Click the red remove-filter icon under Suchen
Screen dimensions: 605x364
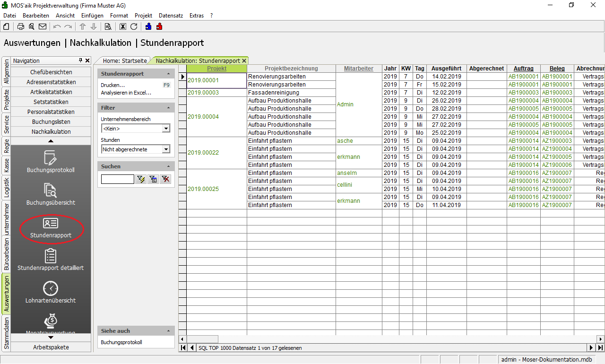tap(165, 179)
